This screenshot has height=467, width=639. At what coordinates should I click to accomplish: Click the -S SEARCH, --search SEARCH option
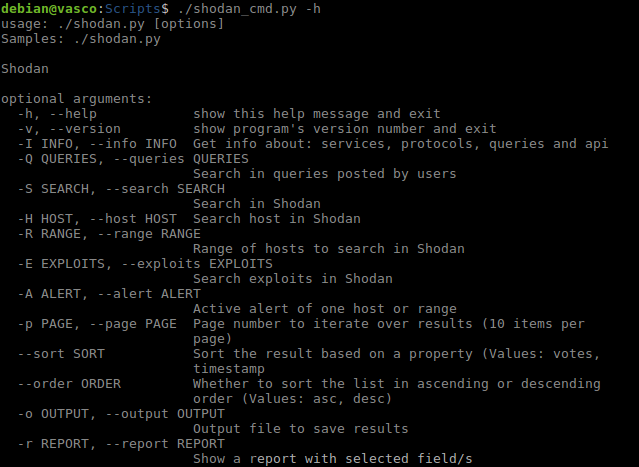112,188
